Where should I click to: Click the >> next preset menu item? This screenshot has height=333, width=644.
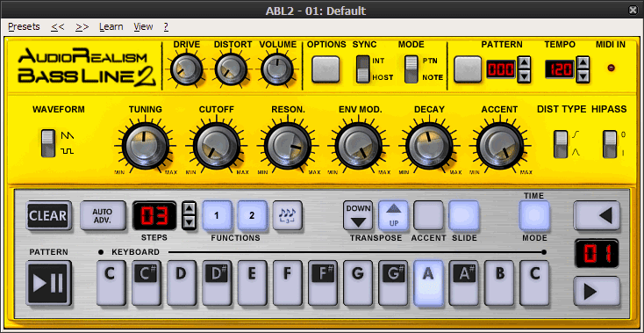[x=82, y=26]
